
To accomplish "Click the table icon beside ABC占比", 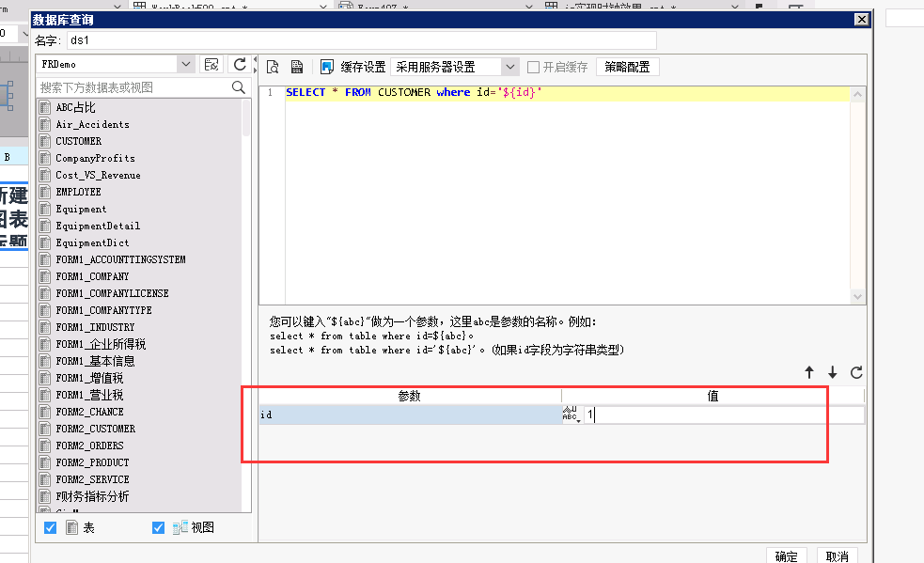I will 45,107.
